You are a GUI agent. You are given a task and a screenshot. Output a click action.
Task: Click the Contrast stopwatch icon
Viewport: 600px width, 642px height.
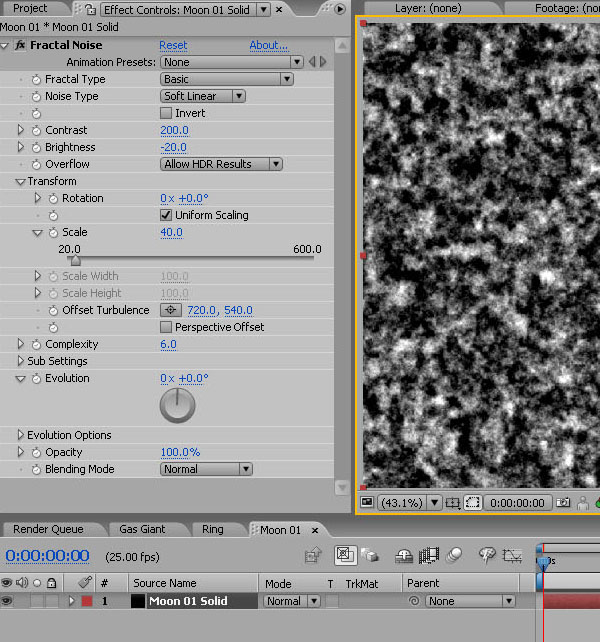pyautogui.click(x=36, y=130)
